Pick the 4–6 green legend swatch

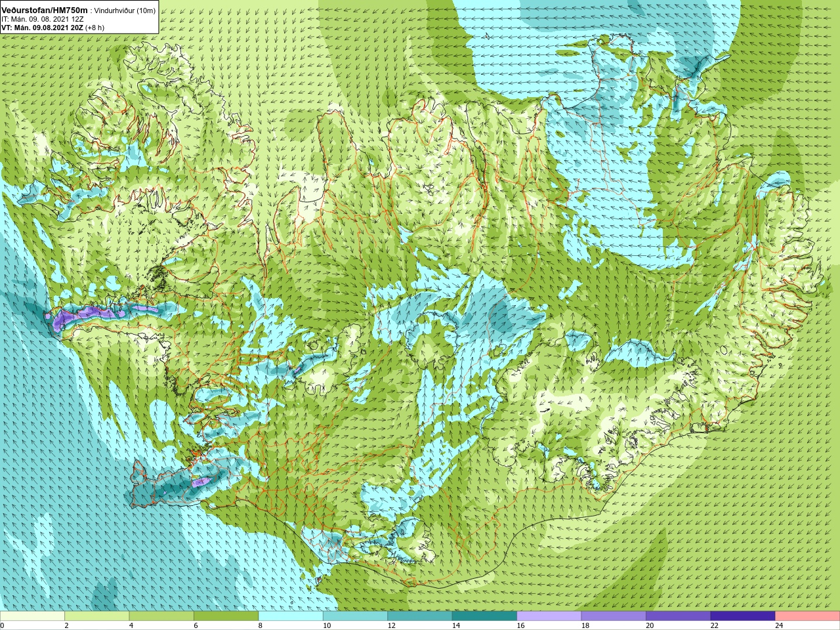pos(161,616)
